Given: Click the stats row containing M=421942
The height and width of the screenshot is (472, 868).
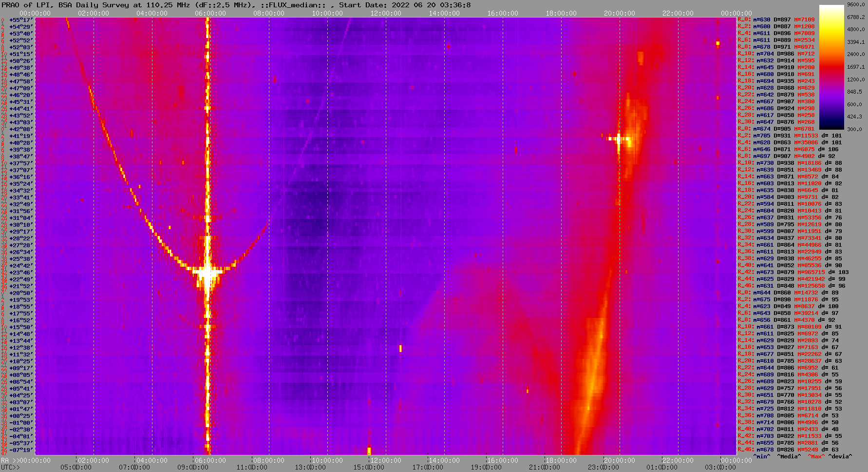Looking at the screenshot, I should click(x=792, y=279).
